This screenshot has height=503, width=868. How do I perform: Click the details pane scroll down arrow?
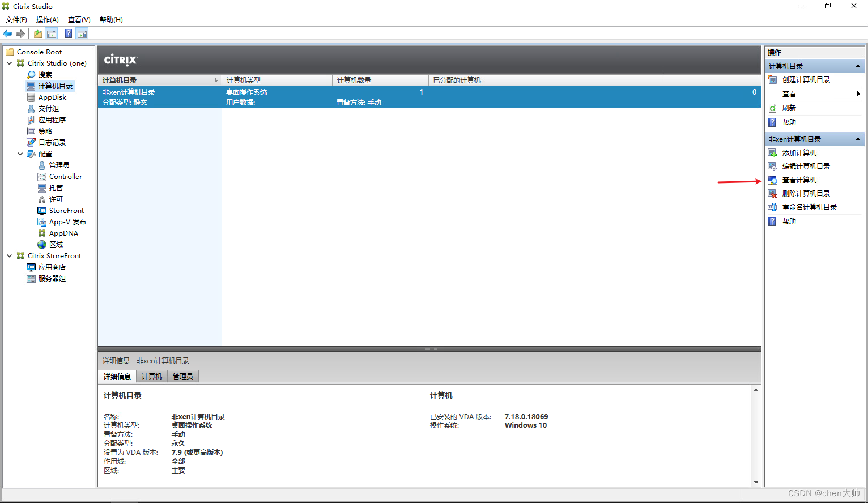(x=756, y=483)
